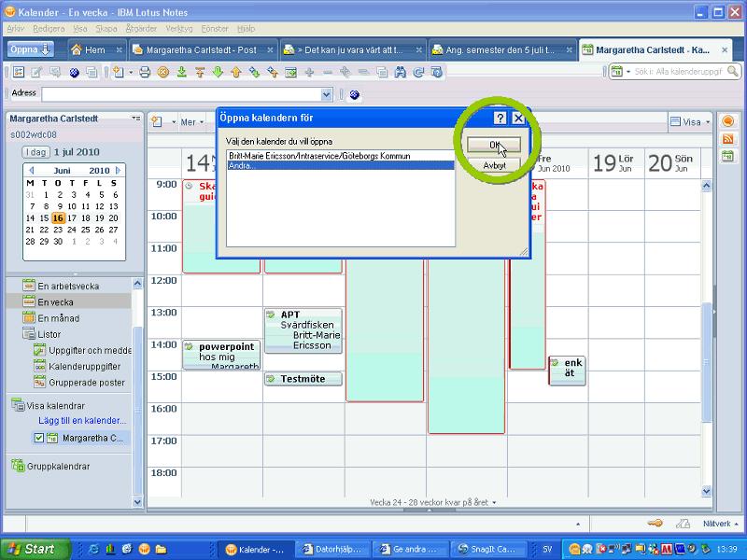Open dropdown arrow beside new document icon
747x560 pixels.
tap(131, 73)
